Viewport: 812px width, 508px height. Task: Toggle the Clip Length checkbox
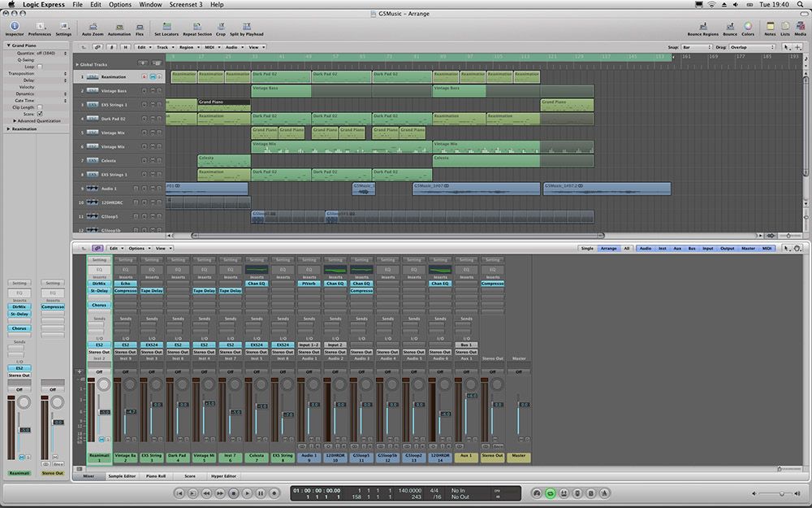[40, 106]
